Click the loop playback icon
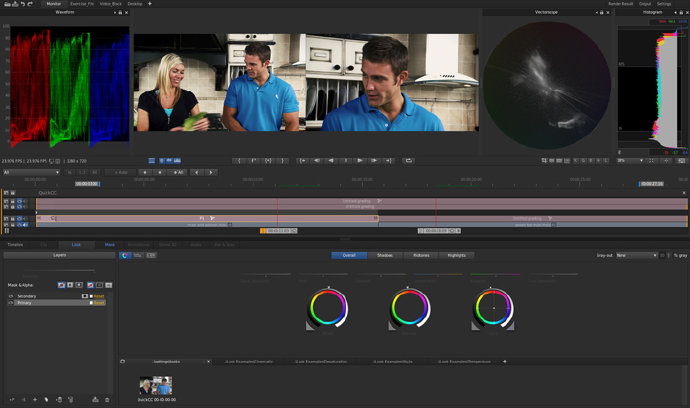 [x=408, y=160]
